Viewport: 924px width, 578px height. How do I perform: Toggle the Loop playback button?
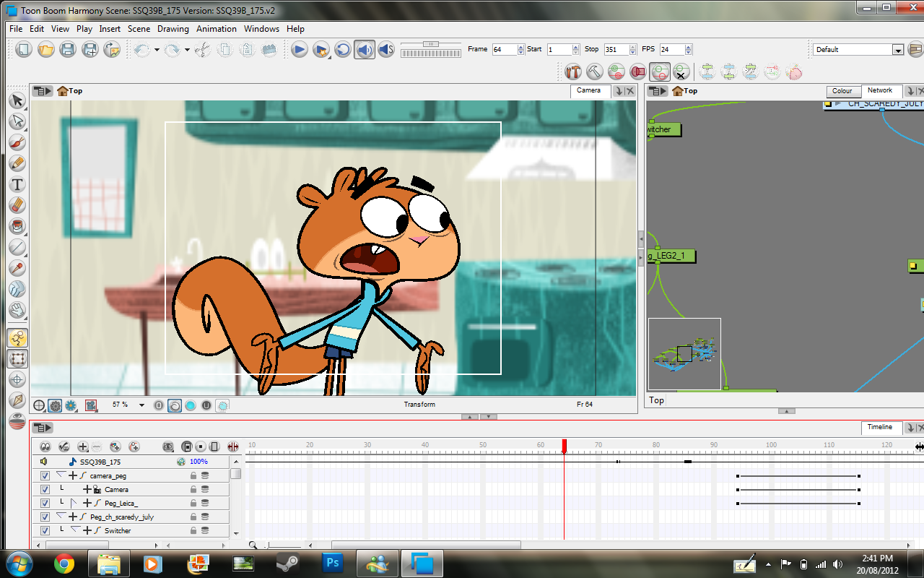pos(343,50)
